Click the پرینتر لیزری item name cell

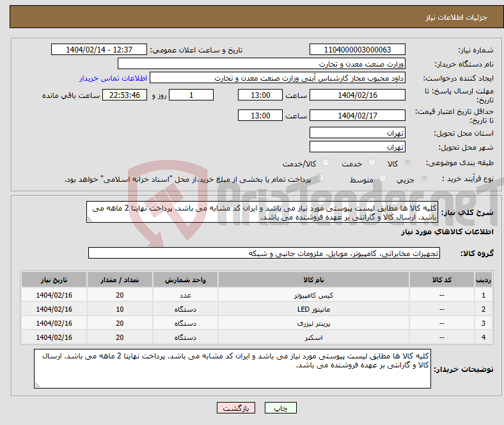pyautogui.click(x=313, y=323)
